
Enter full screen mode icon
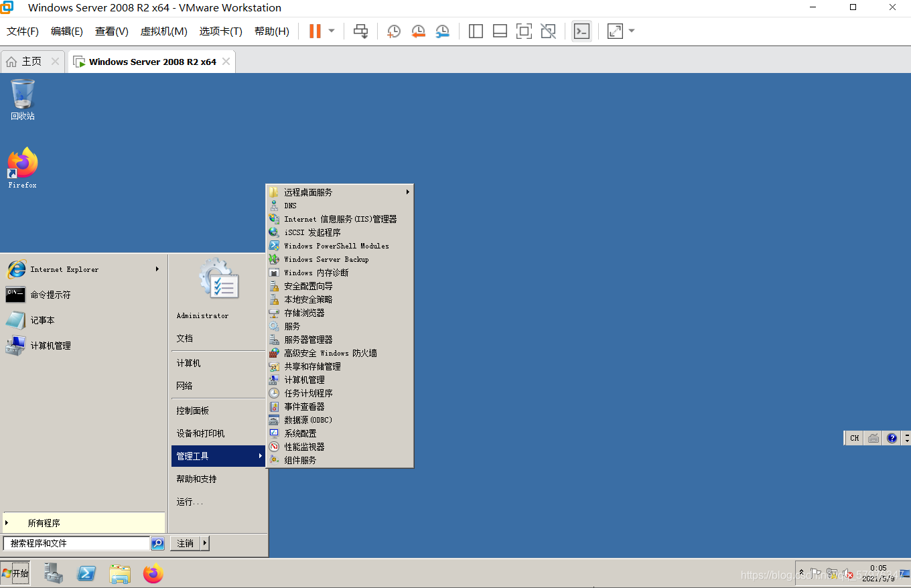pos(524,31)
